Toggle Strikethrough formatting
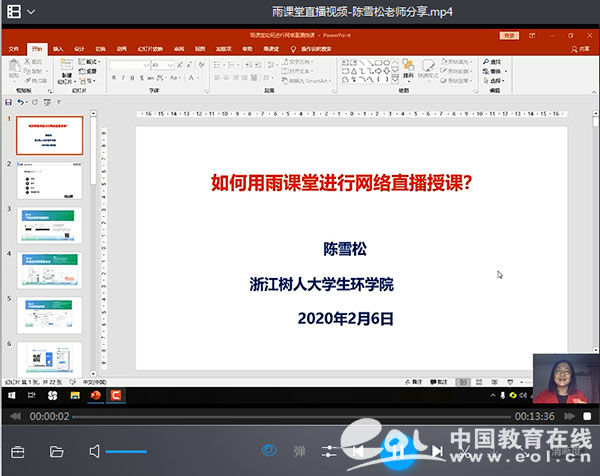Screen dimensions: 600x476 tap(151, 78)
